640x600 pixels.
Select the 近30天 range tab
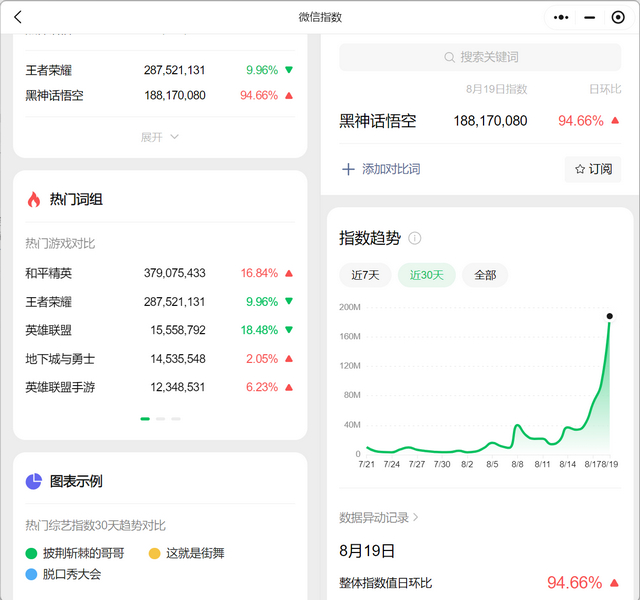pos(427,275)
